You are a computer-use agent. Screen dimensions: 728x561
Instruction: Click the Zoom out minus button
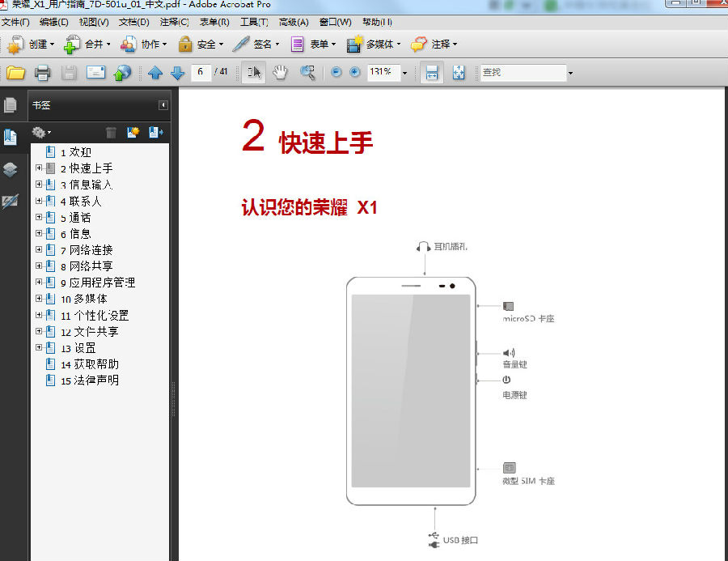click(336, 72)
